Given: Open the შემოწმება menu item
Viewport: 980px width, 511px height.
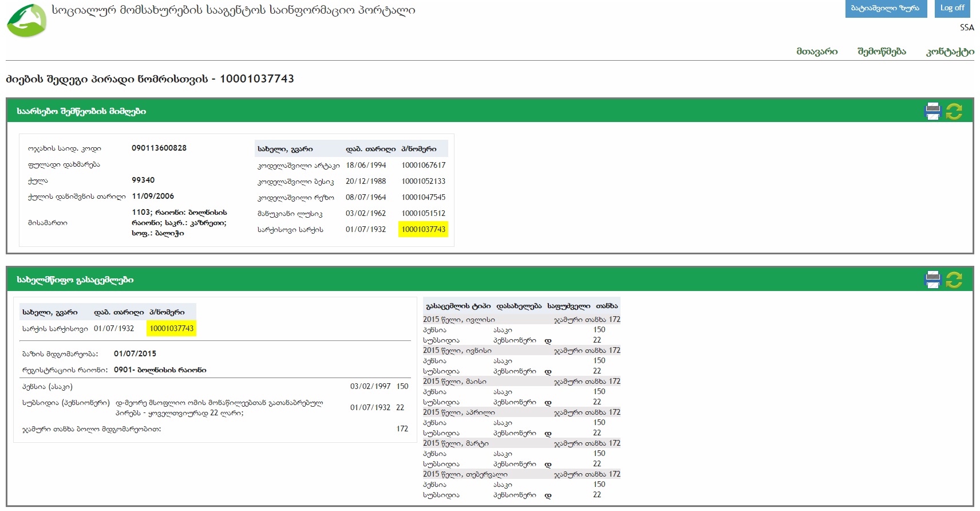Looking at the screenshot, I should [882, 52].
